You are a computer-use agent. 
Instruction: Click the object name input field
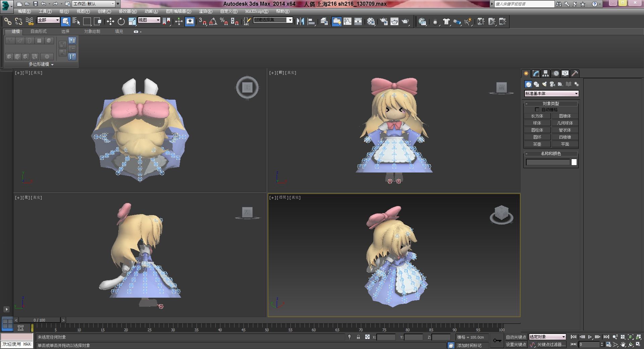pos(548,162)
